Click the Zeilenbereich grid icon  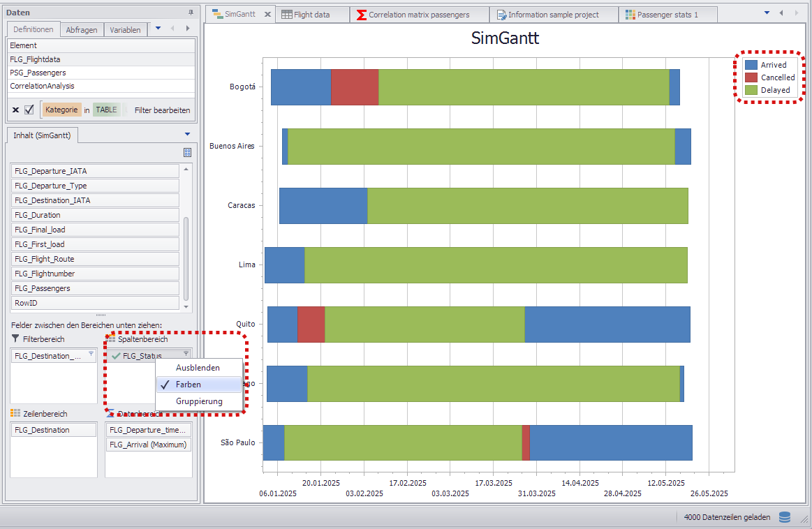(x=15, y=414)
